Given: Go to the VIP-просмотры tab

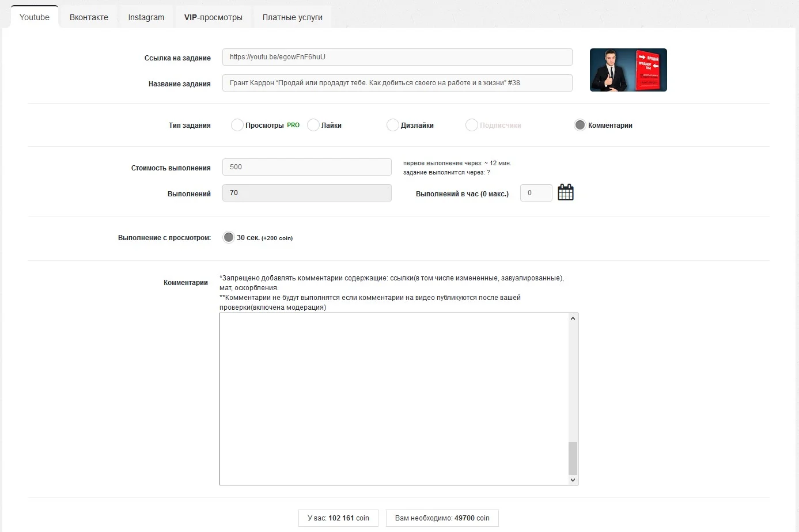Looking at the screenshot, I should point(213,17).
